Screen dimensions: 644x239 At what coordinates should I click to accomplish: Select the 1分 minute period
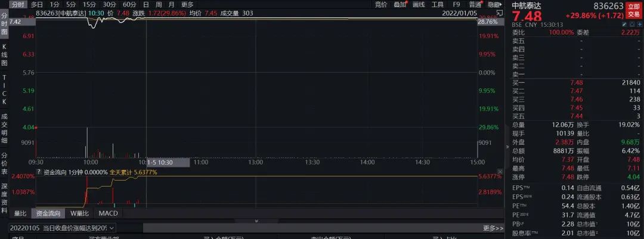click(55, 5)
